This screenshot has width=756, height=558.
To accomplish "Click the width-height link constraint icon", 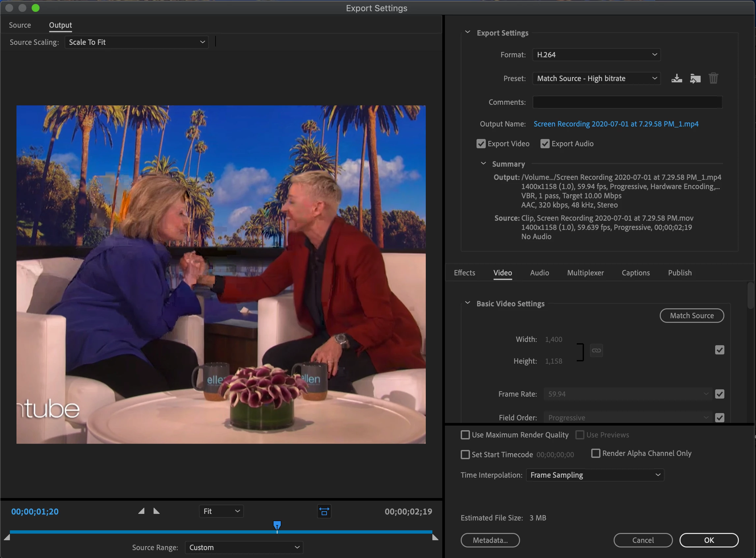I will [596, 350].
